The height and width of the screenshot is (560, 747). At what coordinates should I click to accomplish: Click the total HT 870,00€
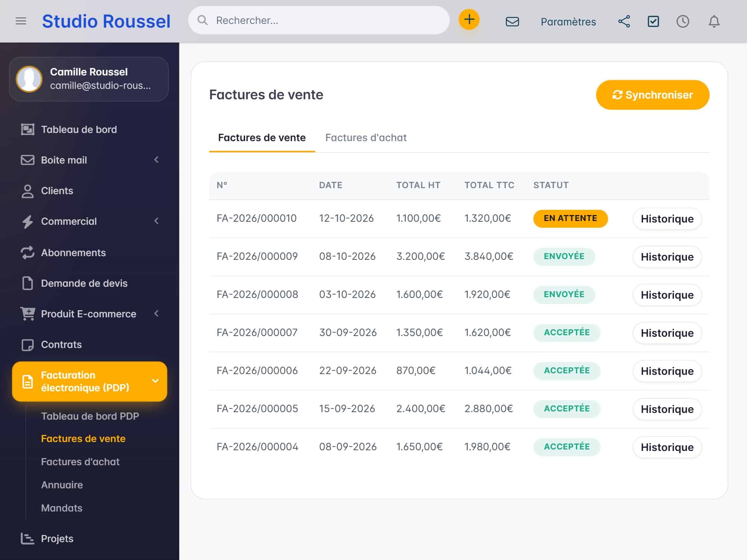point(416,371)
